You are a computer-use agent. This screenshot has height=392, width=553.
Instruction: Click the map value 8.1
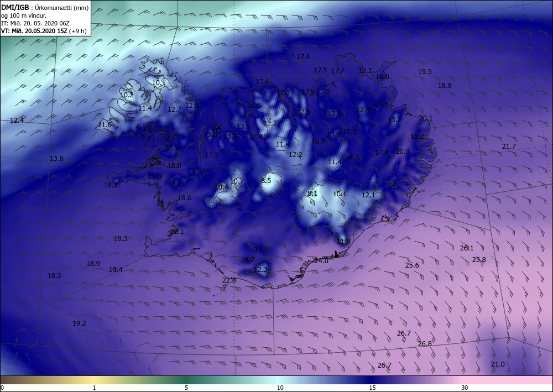pos(312,193)
